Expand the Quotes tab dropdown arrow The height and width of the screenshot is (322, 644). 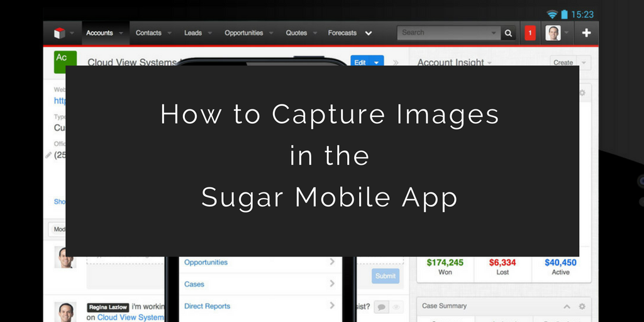[x=315, y=33]
